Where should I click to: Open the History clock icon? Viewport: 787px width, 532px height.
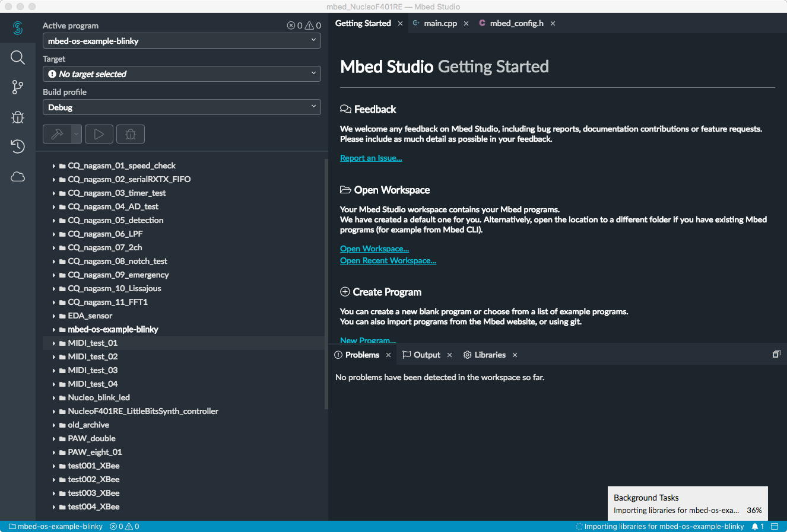(x=18, y=146)
